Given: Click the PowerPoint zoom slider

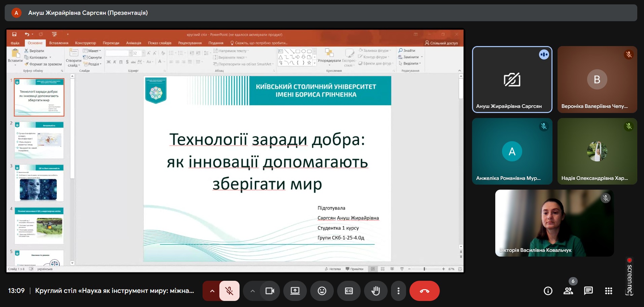Looking at the screenshot, I should pos(425,269).
